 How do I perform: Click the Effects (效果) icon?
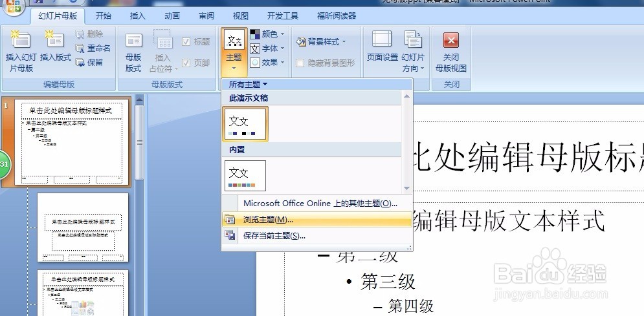[255, 63]
